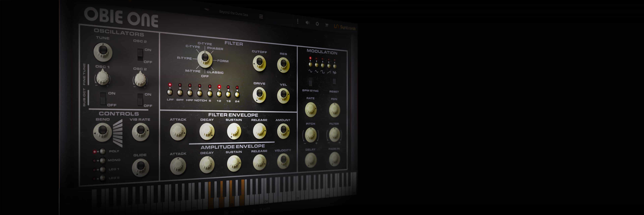This screenshot has height=215, width=644.
Task: Click the Amplitude Envelope ATTACK knob
Action: [x=178, y=166]
